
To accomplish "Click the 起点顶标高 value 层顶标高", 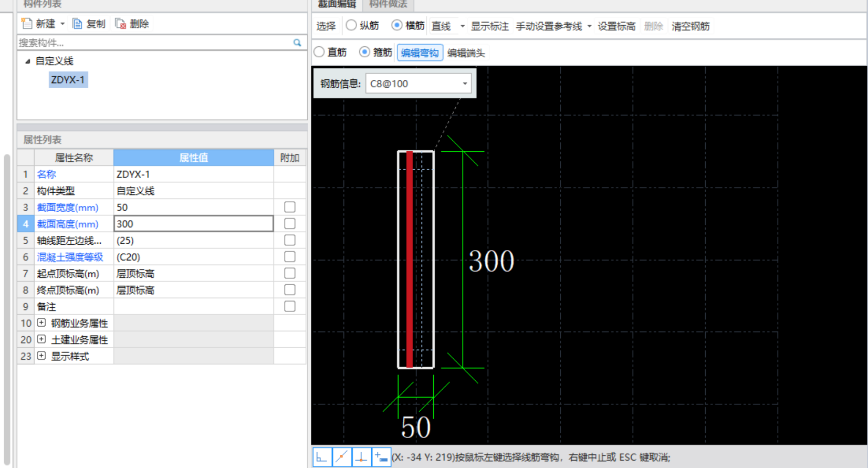I will pyautogui.click(x=194, y=273).
